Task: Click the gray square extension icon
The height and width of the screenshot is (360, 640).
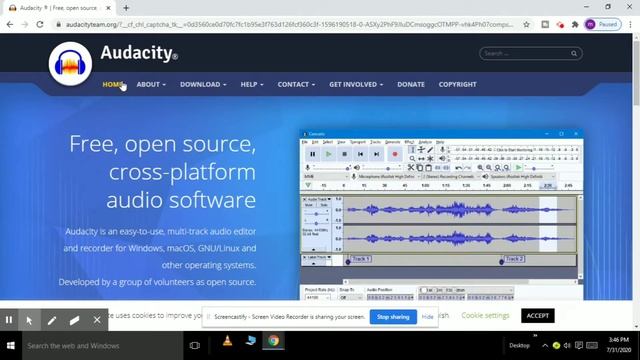Action: coord(545,24)
